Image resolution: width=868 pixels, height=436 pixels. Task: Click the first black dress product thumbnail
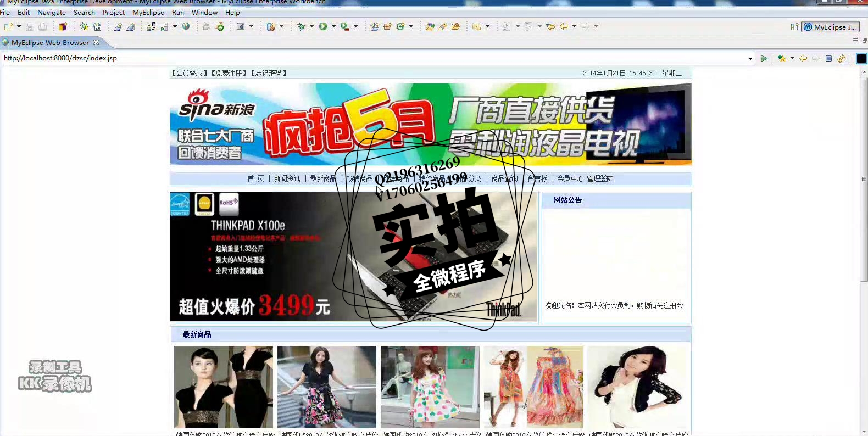click(x=224, y=387)
